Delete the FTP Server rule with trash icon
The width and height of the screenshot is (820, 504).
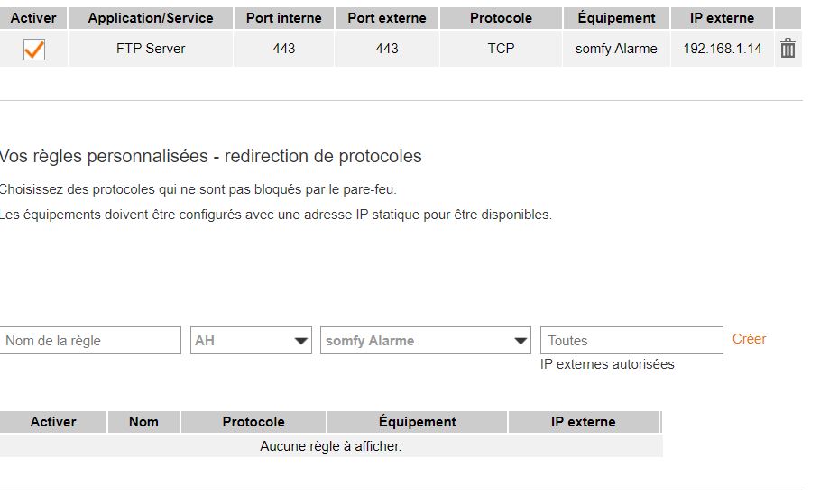coord(788,49)
